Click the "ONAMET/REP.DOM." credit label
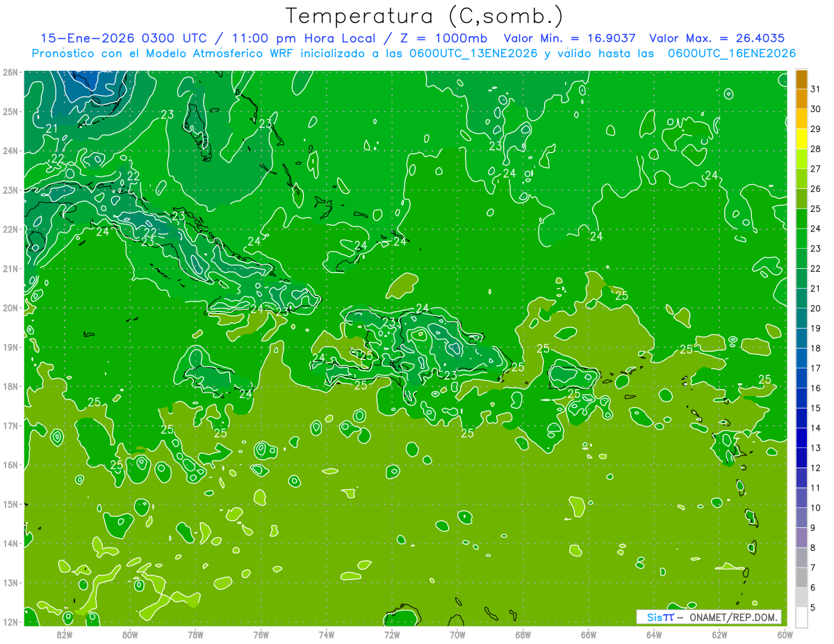 pos(733,617)
